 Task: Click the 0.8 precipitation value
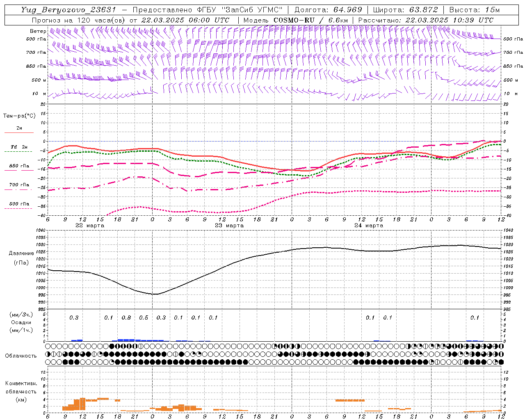(126, 318)
